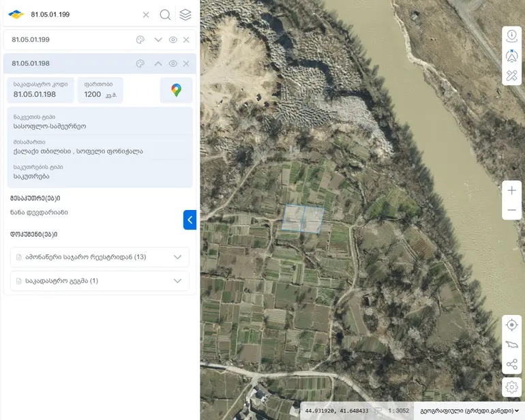Zoom out the map
Viewport: 525px width, 420px height.
pyautogui.click(x=511, y=210)
